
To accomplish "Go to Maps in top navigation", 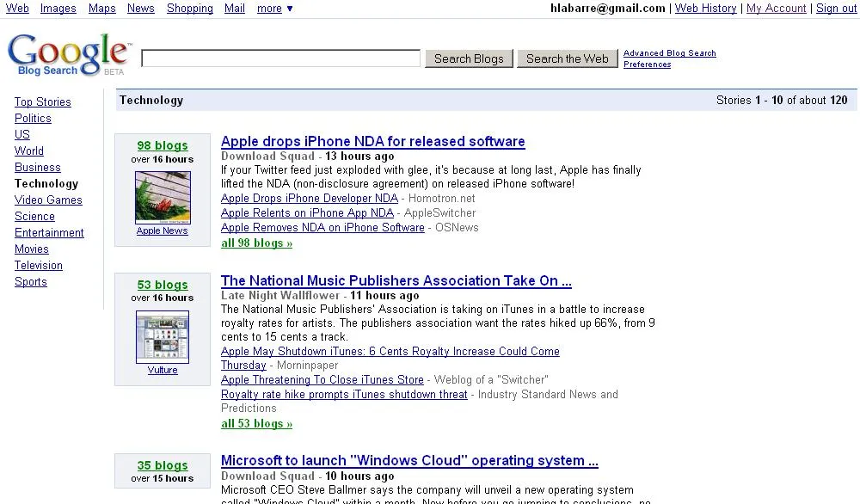I will [x=102, y=9].
